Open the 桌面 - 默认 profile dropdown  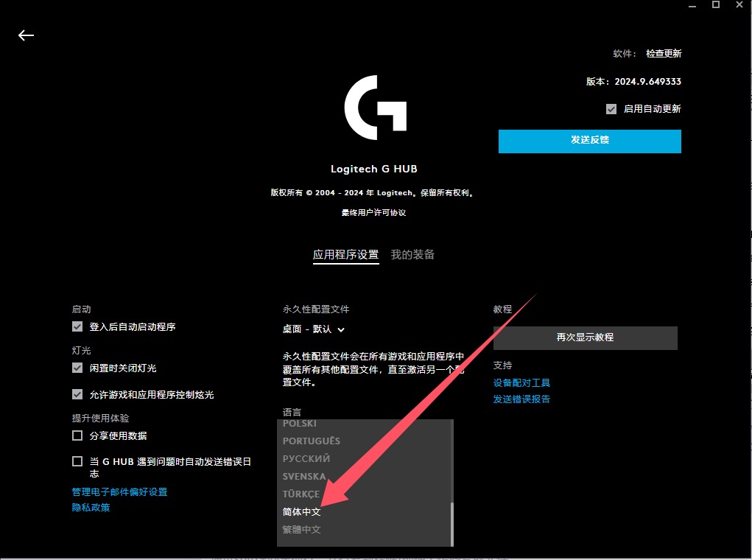coord(314,329)
